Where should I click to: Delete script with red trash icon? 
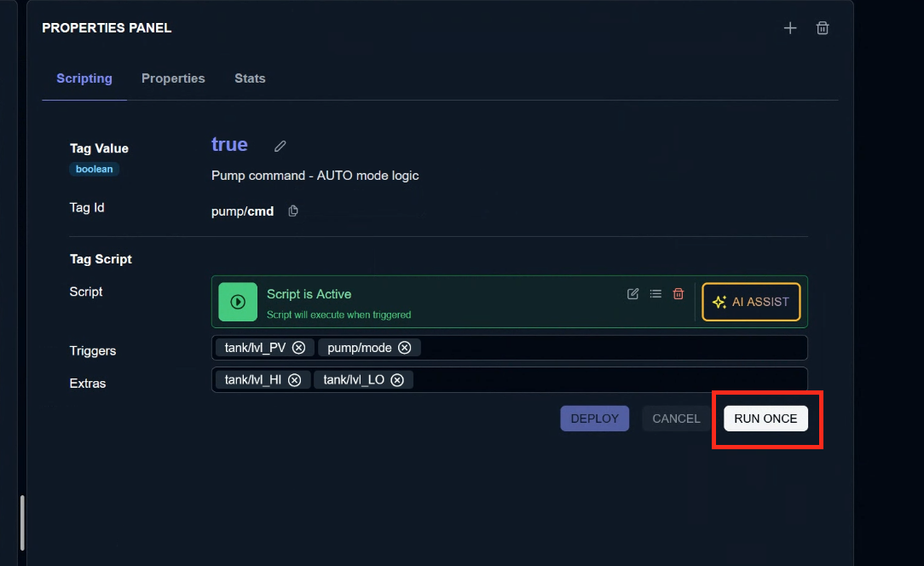[679, 294]
